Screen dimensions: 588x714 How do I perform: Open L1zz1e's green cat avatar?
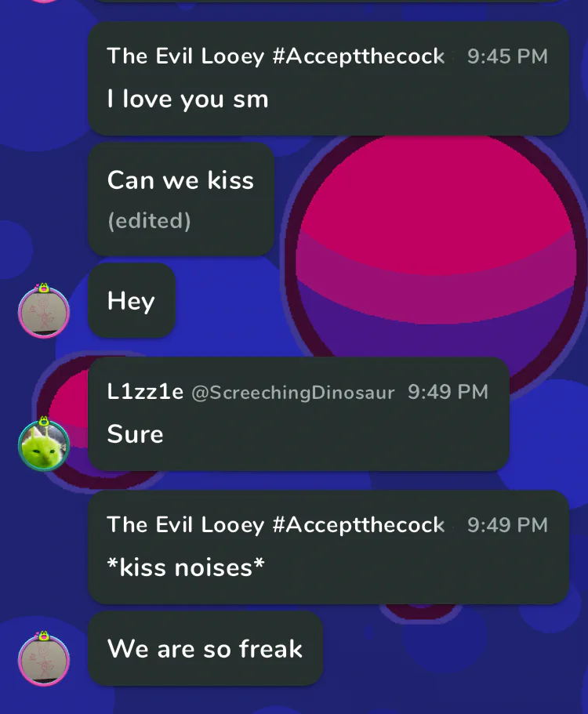(x=44, y=445)
